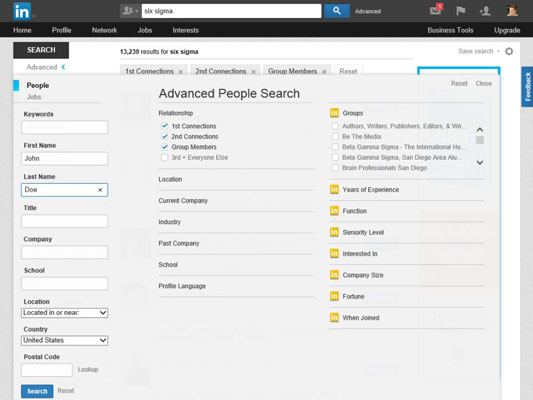Open the Jobs menu in navigation bar
The height and width of the screenshot is (400, 533).
click(x=145, y=30)
